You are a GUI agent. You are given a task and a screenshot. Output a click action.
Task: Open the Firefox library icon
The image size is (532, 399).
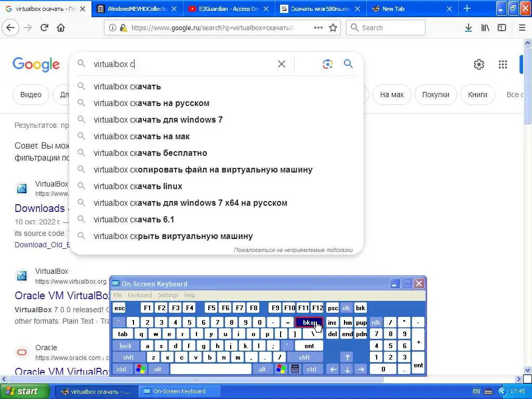pos(485,28)
